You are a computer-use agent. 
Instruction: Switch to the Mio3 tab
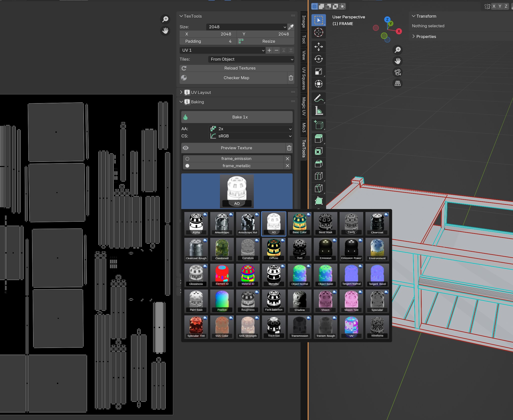click(x=304, y=127)
